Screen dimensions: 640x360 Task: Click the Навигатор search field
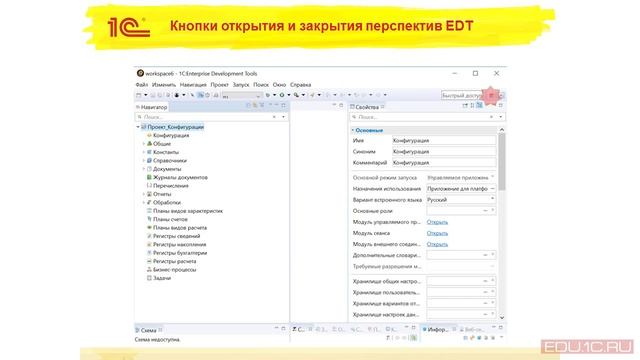coord(211,117)
